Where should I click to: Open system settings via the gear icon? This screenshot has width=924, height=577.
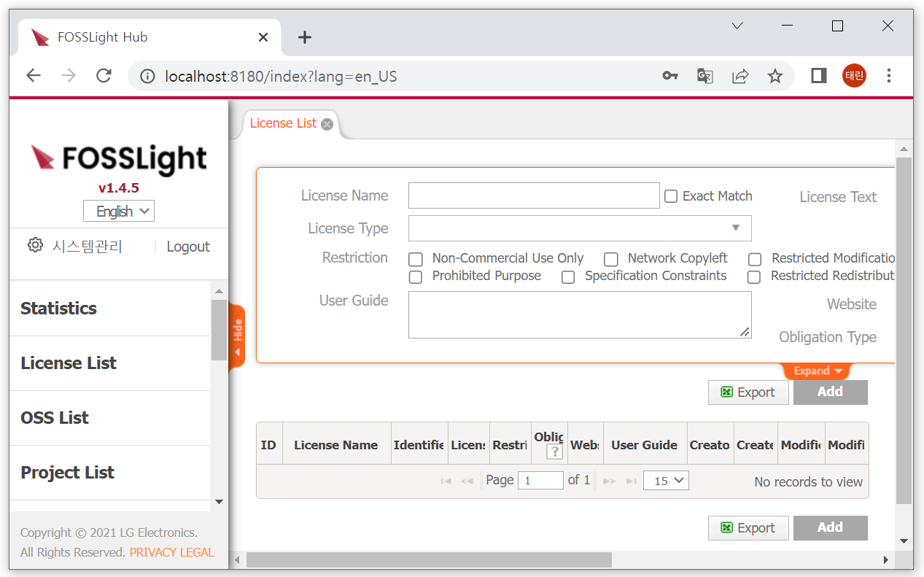click(x=34, y=245)
